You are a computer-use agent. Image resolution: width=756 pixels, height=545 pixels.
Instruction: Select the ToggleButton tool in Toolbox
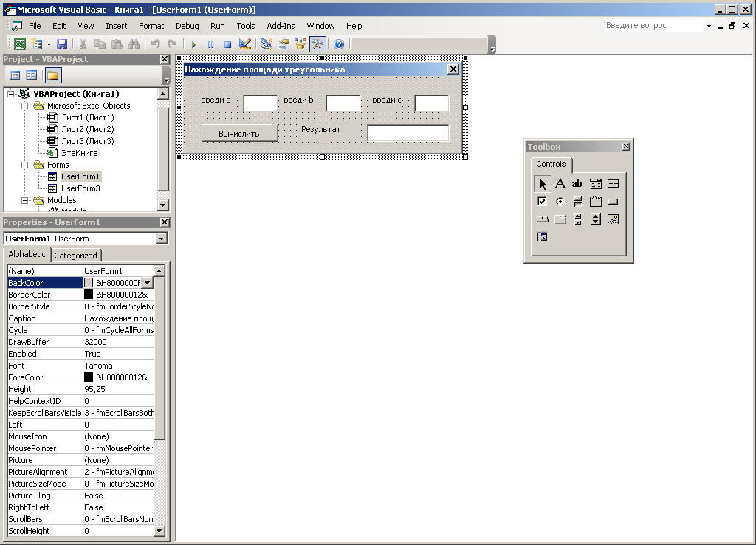(x=577, y=201)
